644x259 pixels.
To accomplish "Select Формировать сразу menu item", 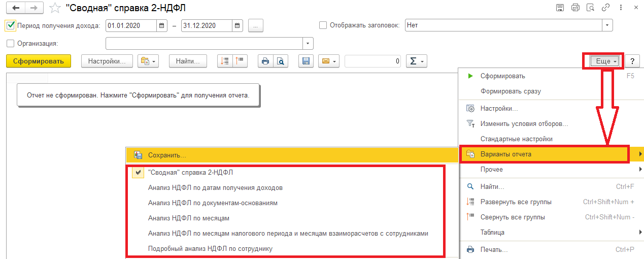I will (551, 91).
